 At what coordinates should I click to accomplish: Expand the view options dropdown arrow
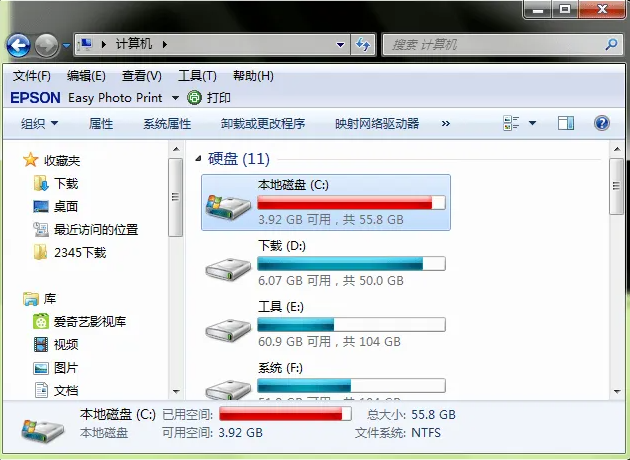tap(532, 123)
